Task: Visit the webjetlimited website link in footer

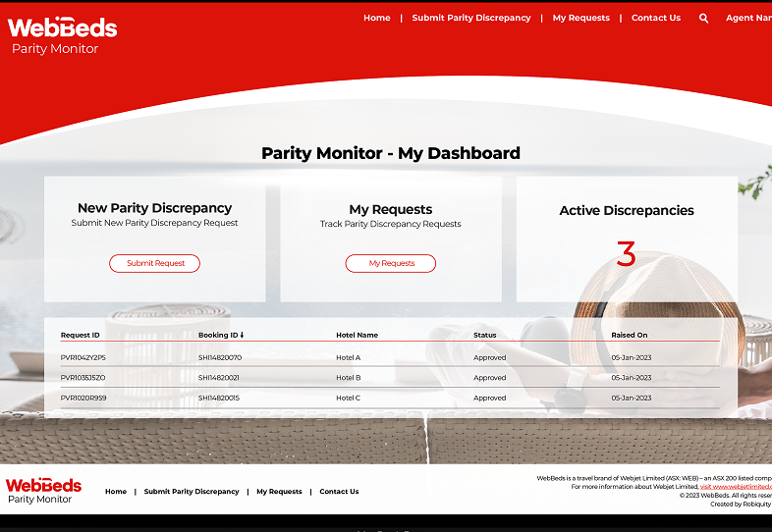Action: pyautogui.click(x=735, y=487)
